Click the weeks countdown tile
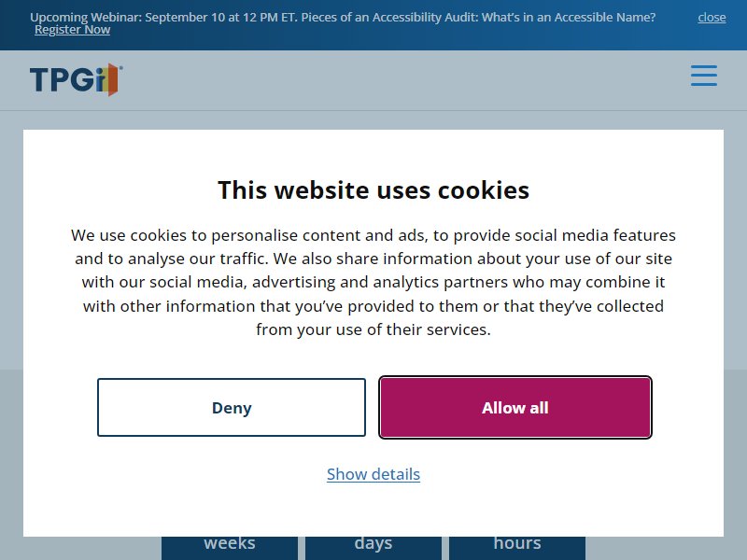This screenshot has width=747, height=560. pyautogui.click(x=230, y=548)
